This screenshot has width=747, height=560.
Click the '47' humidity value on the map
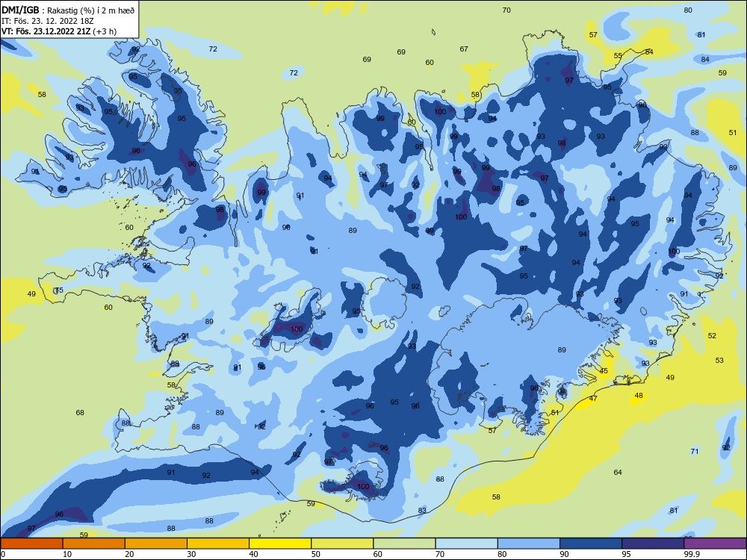[593, 399]
